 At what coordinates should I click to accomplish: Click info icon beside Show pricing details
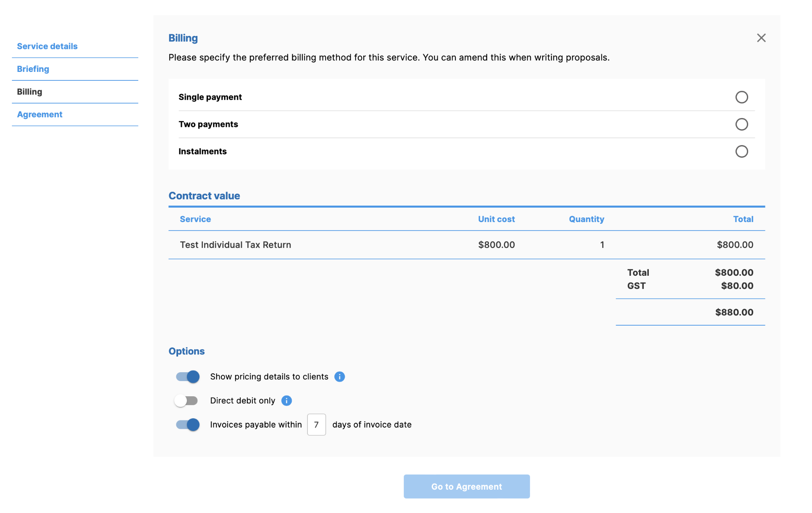click(x=339, y=377)
